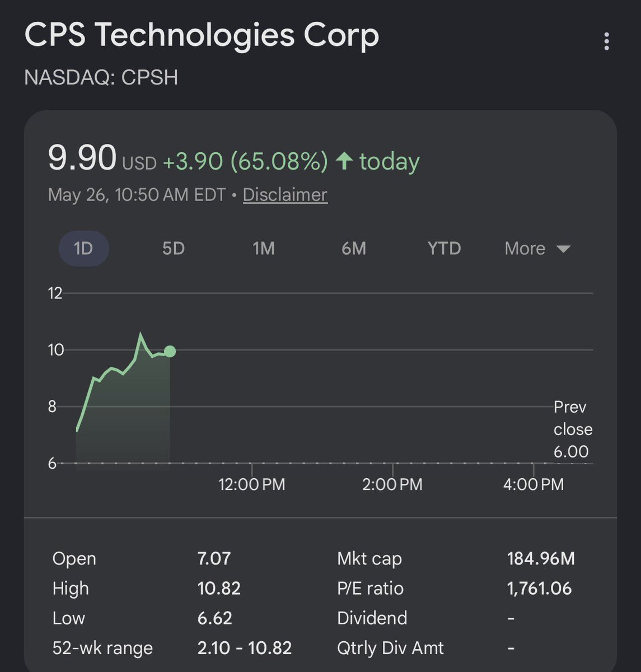Click the CPS Technologies Corp title
The height and width of the screenshot is (672, 641).
tap(202, 35)
